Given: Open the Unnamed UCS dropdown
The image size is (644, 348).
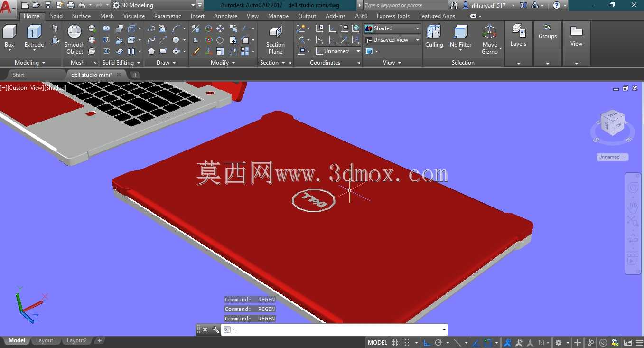Looking at the screenshot, I should pos(337,51).
